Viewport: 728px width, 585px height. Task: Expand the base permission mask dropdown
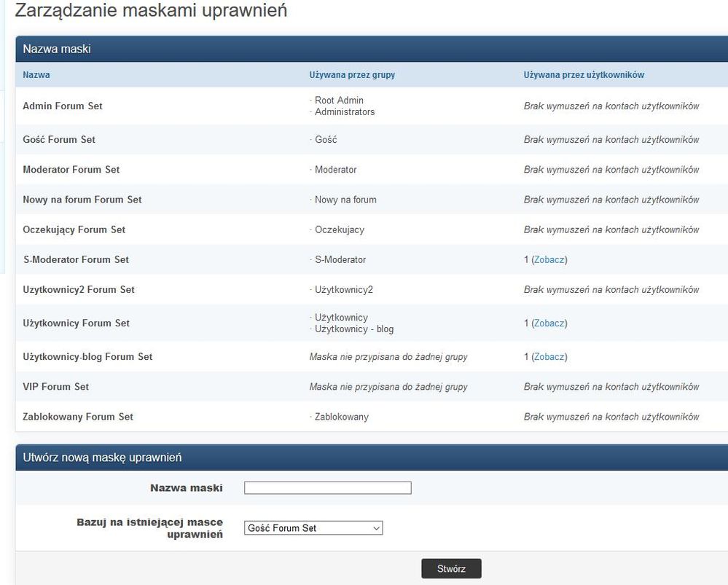point(313,528)
